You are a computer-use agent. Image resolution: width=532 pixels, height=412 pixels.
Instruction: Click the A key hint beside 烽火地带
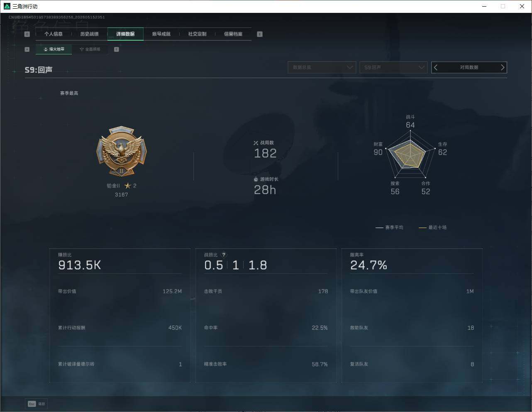[x=27, y=49]
